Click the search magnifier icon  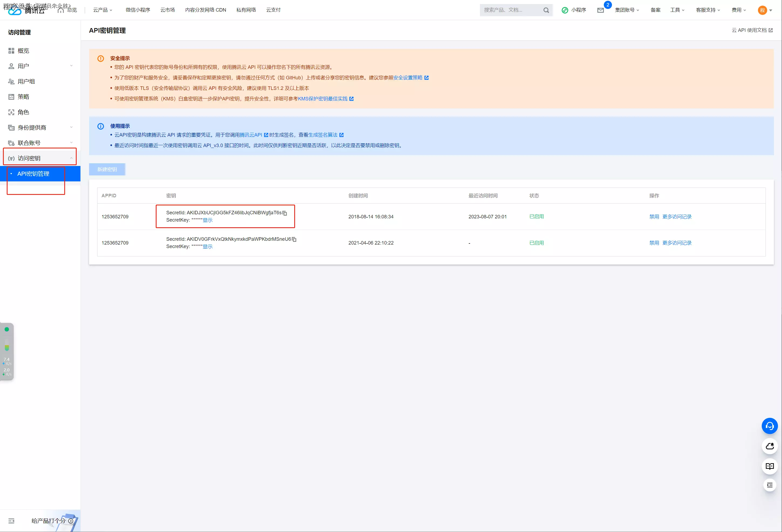tap(546, 10)
